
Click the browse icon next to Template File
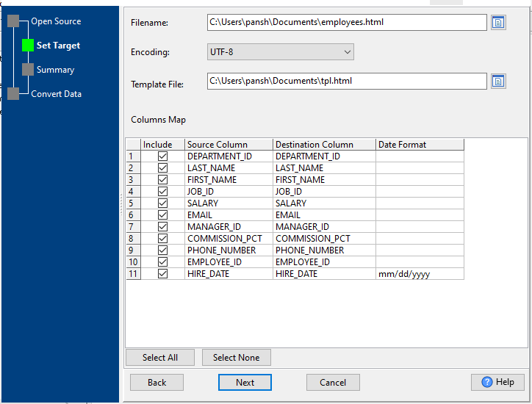498,81
